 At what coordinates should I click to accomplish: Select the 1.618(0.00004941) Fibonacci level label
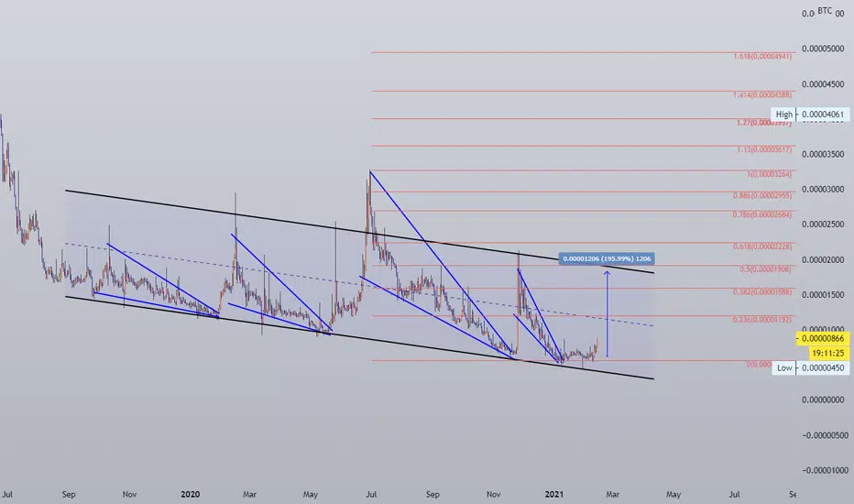click(762, 56)
